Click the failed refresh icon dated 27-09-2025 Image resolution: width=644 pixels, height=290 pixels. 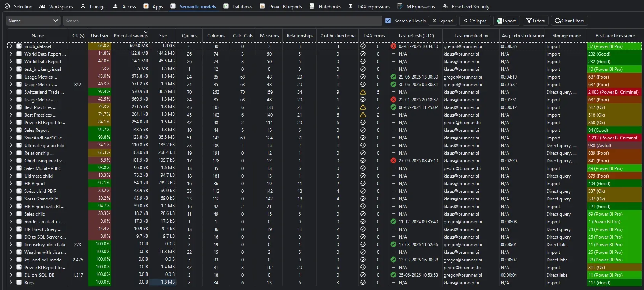[393, 160]
